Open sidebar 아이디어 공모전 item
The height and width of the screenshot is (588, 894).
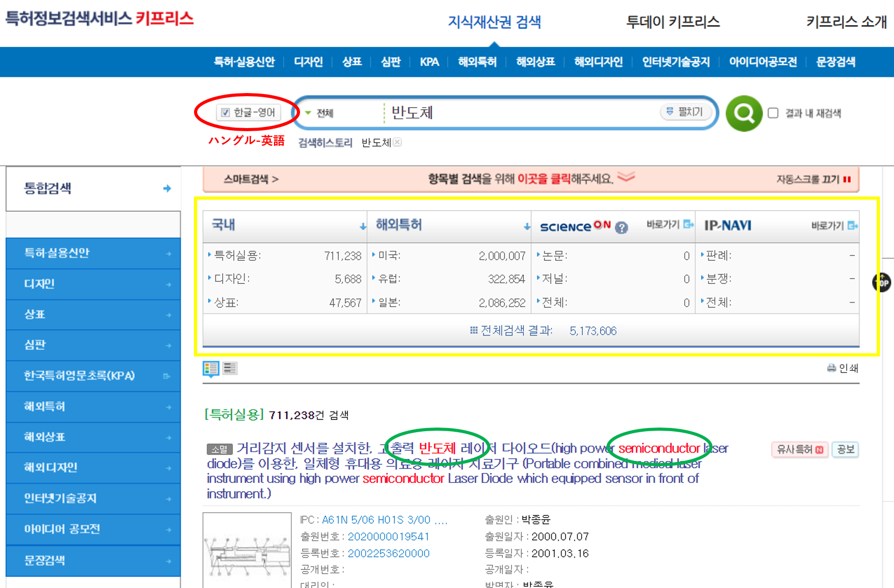[93, 529]
